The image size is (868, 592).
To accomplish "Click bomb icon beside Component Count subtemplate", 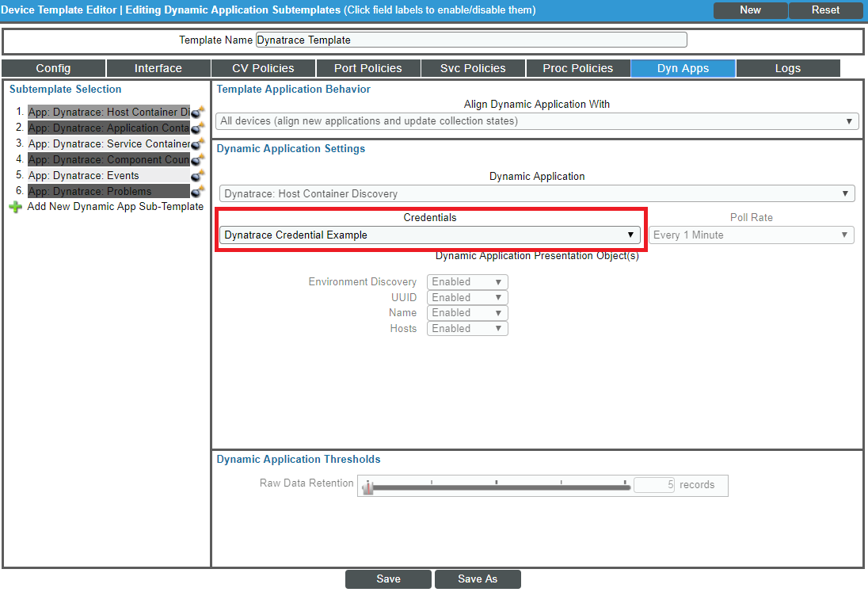I will [x=198, y=159].
